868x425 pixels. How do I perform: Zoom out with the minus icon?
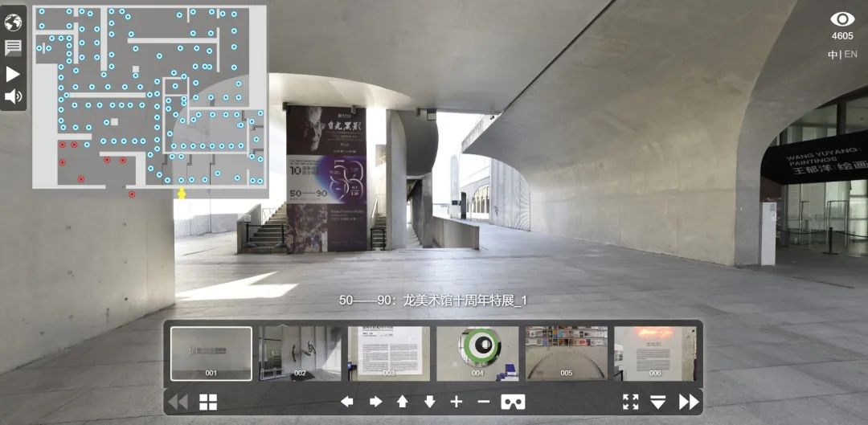484,402
